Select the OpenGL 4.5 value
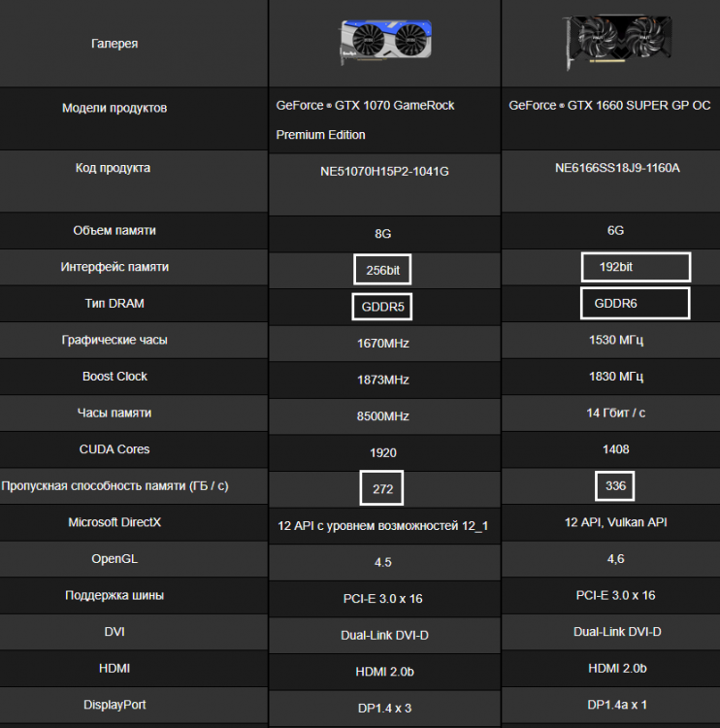 coord(383,562)
